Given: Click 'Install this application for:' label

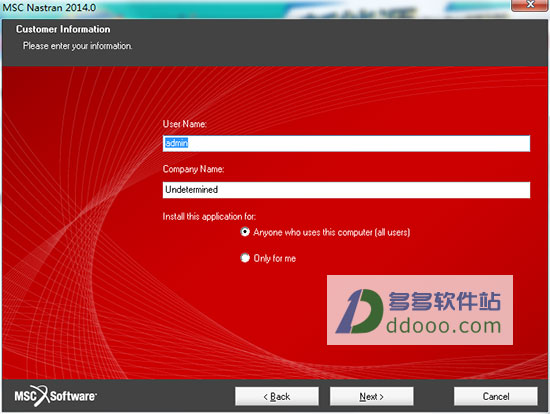Looking at the screenshot, I should tap(209, 216).
